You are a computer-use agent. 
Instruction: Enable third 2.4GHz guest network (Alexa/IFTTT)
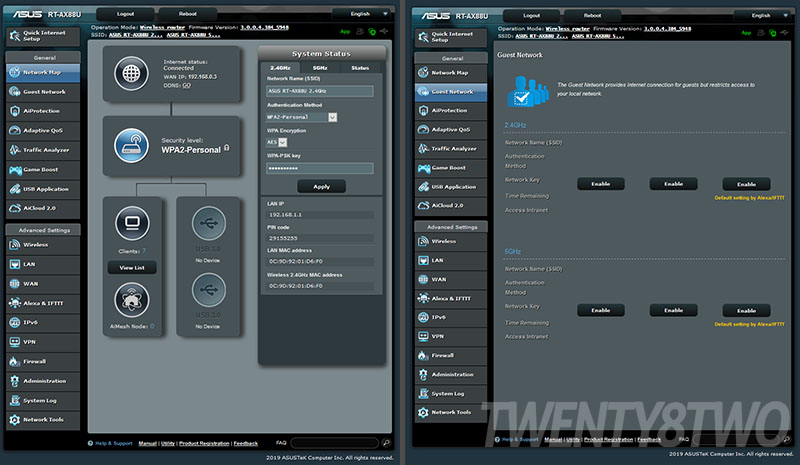746,184
